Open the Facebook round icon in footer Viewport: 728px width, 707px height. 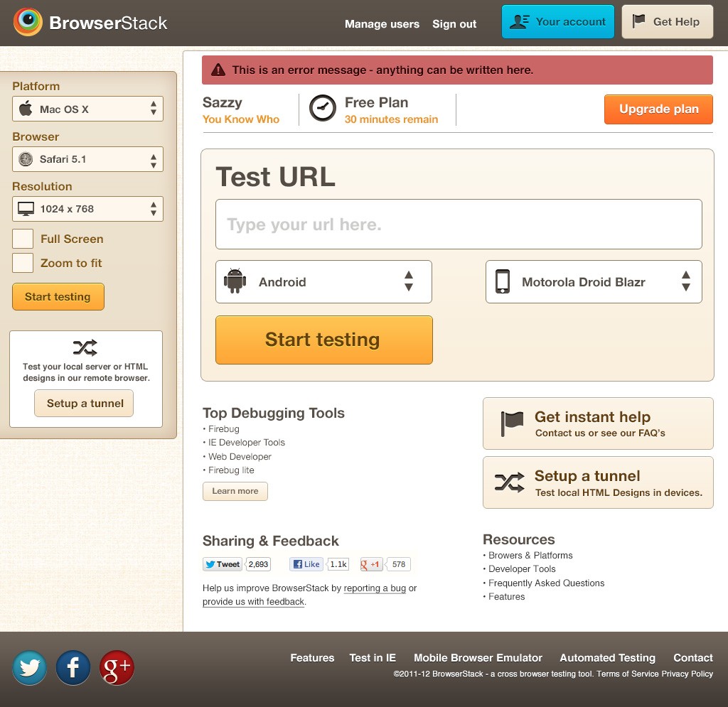(x=73, y=668)
